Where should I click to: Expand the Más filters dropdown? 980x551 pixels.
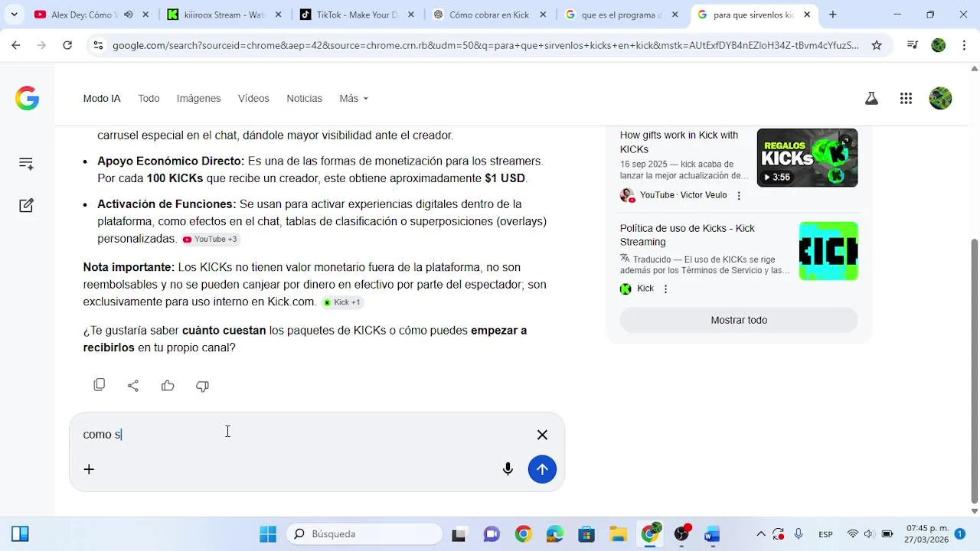354,99
